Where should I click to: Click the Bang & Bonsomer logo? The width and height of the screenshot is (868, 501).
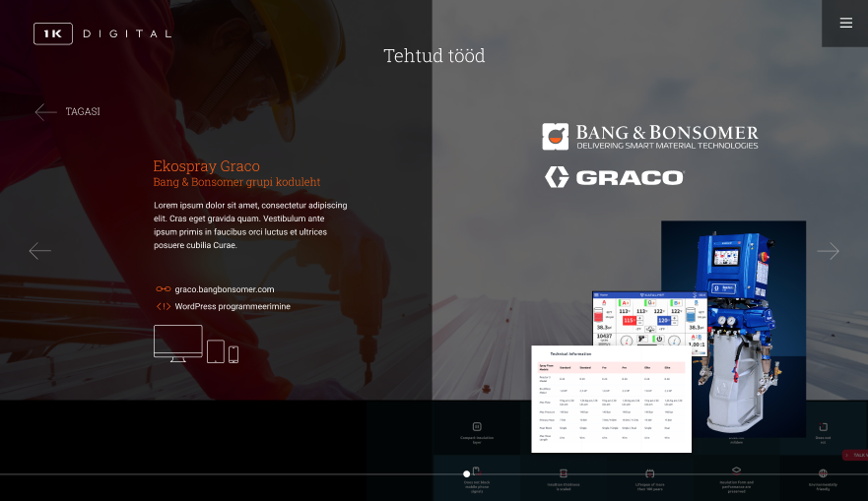(650, 137)
